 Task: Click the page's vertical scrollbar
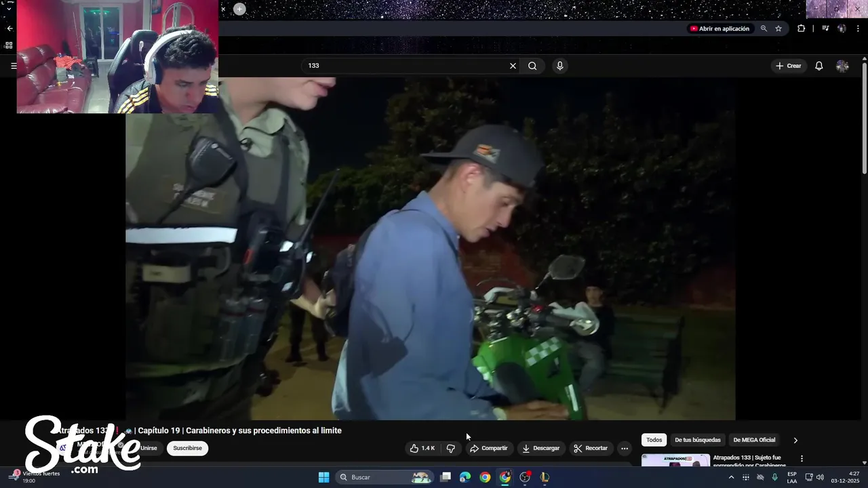(x=865, y=119)
